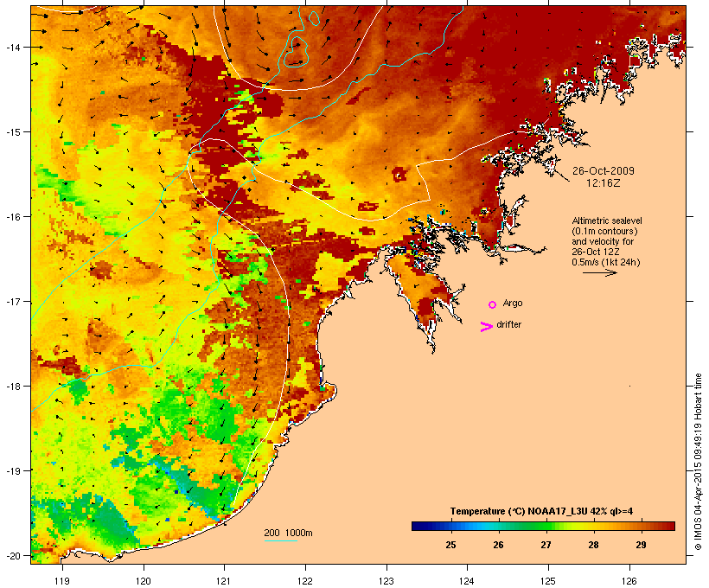Screen dimensions: 709x588
Task: Click the 123 longitude axis label
Action: coord(386,581)
